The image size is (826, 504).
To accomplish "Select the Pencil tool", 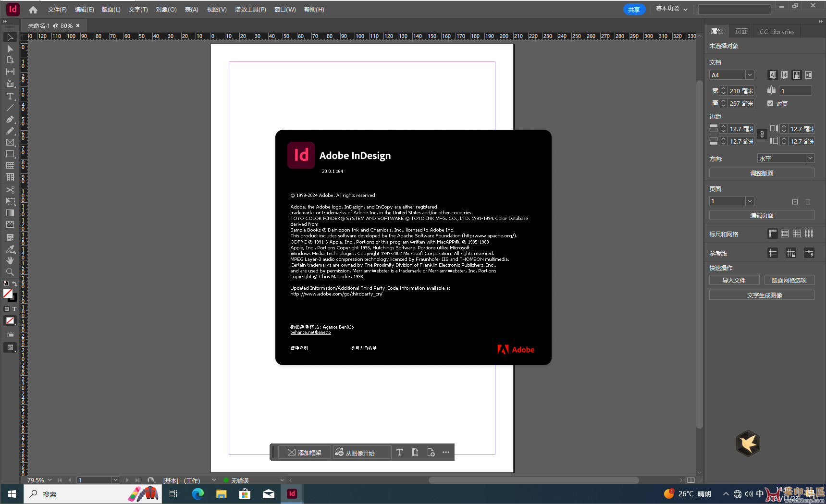I will (10, 131).
